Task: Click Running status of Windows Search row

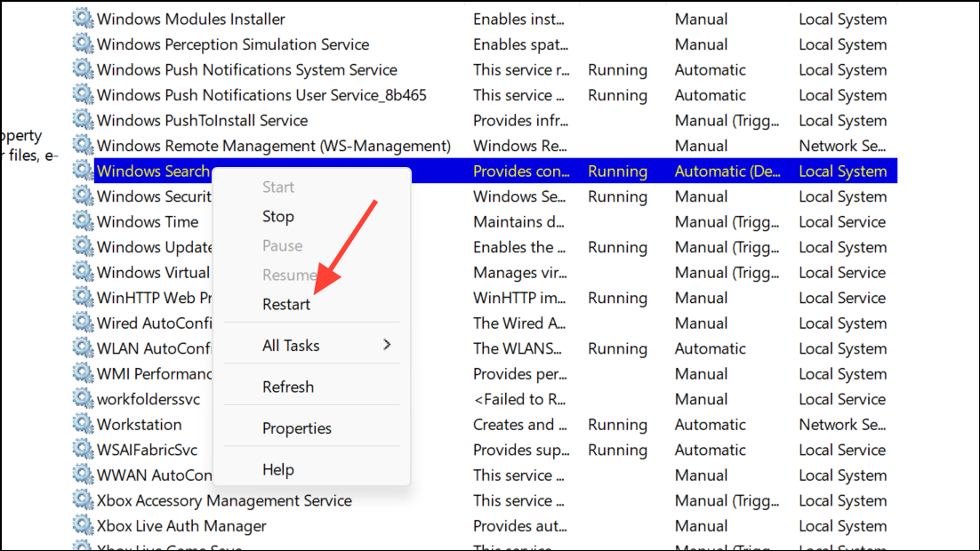Action: coord(617,172)
